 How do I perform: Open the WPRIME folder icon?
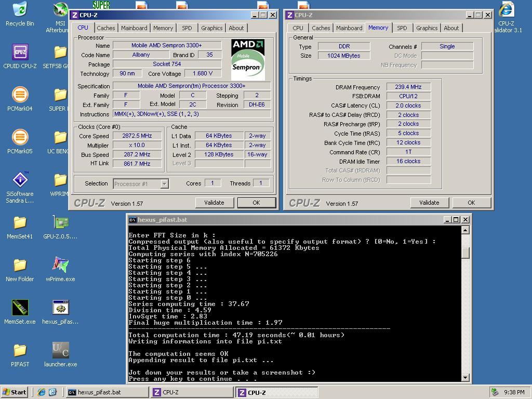click(x=60, y=184)
